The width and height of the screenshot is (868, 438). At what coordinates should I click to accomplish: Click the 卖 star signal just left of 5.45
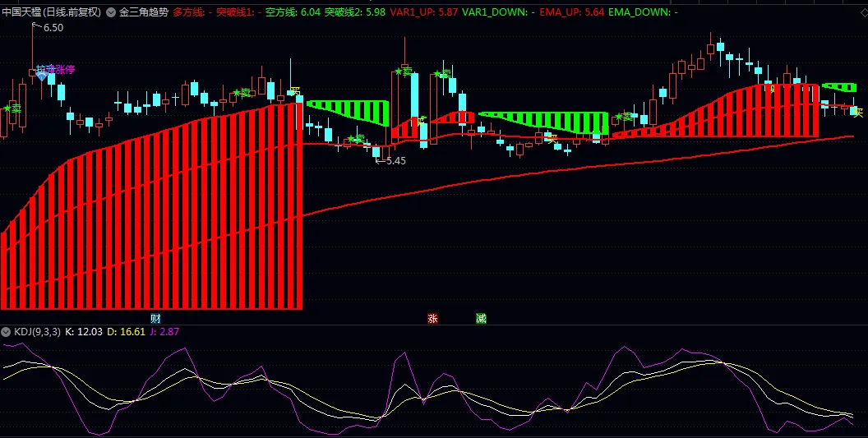pos(356,138)
